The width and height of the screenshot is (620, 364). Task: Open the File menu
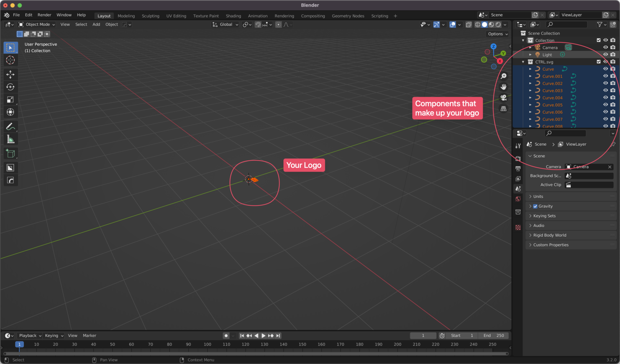click(16, 15)
